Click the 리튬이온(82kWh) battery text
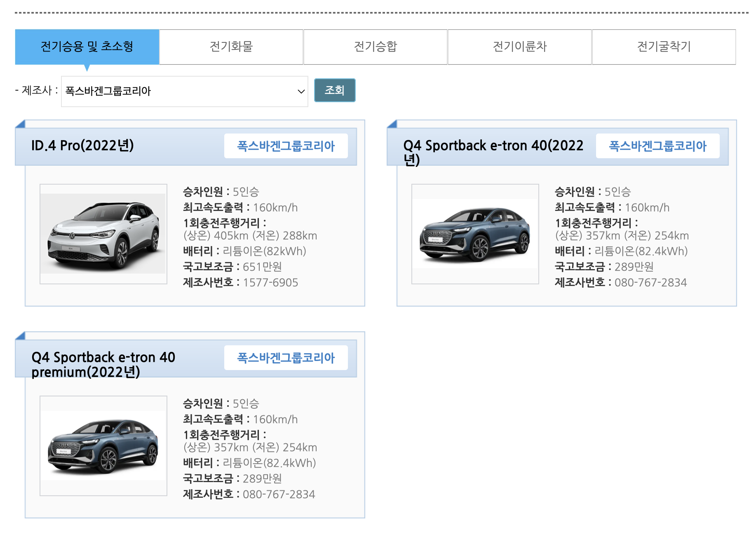This screenshot has height=539, width=756. click(264, 251)
